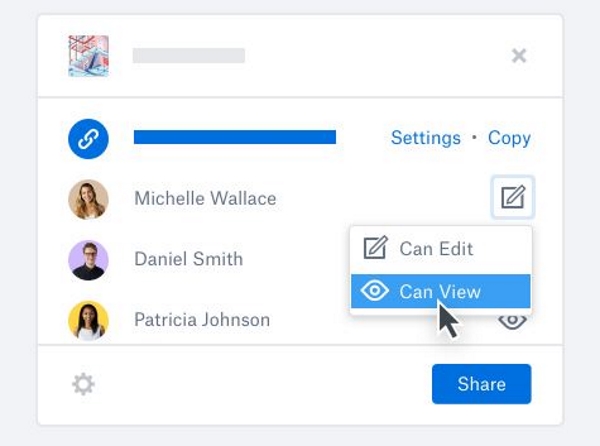Image resolution: width=600 pixels, height=446 pixels.
Task: Select Can View from permission menu
Action: [440, 291]
